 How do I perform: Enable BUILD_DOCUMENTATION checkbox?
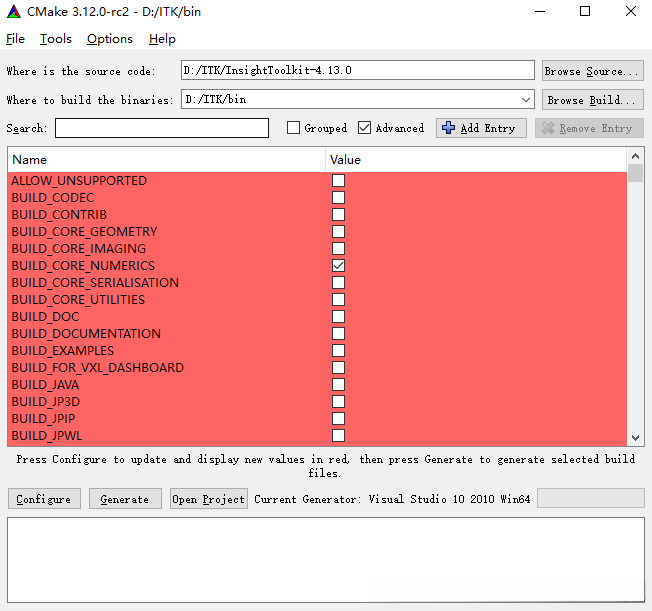click(338, 334)
